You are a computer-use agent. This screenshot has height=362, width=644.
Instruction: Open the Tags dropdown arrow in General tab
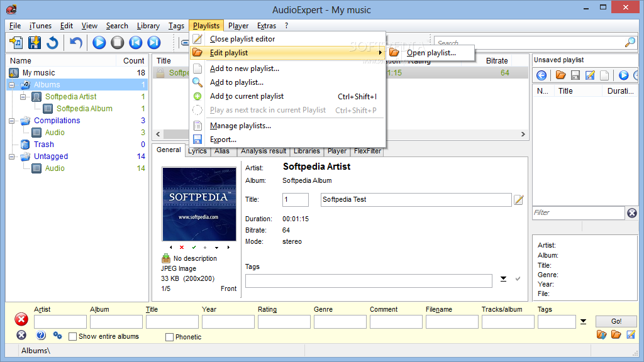tap(503, 279)
